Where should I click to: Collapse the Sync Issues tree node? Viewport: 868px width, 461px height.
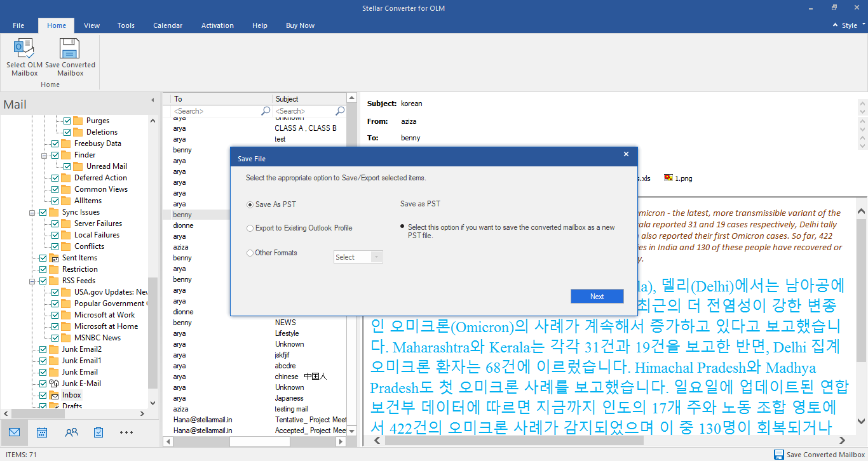32,212
